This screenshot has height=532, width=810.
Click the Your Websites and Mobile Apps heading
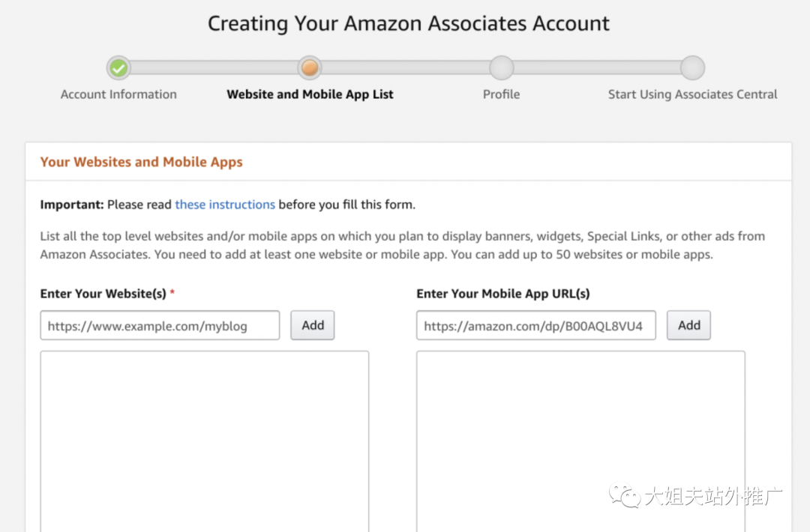pyautogui.click(x=141, y=162)
